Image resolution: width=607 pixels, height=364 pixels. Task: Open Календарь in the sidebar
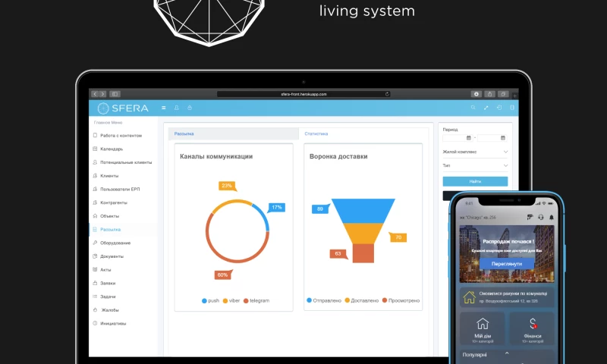pyautogui.click(x=123, y=149)
